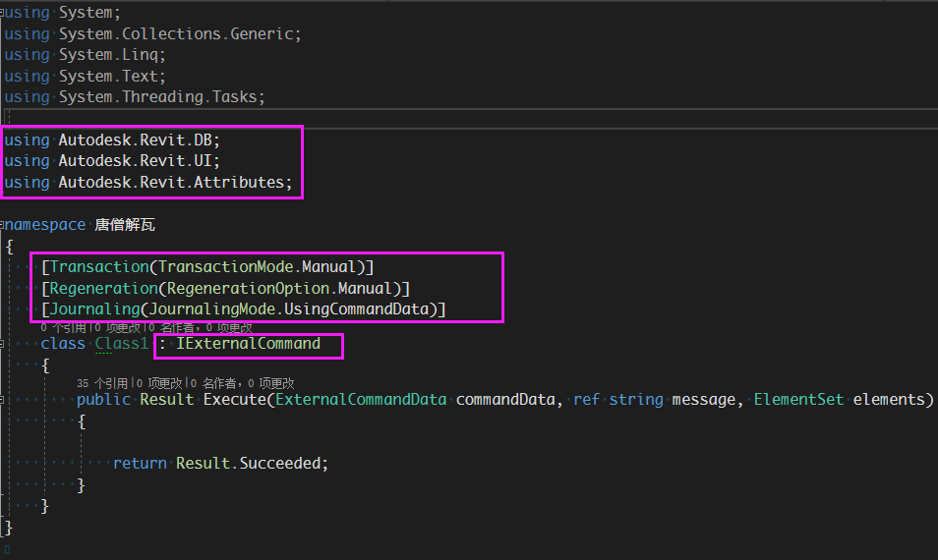Place cursor in 'System.Threading.Tasks'

click(x=158, y=97)
